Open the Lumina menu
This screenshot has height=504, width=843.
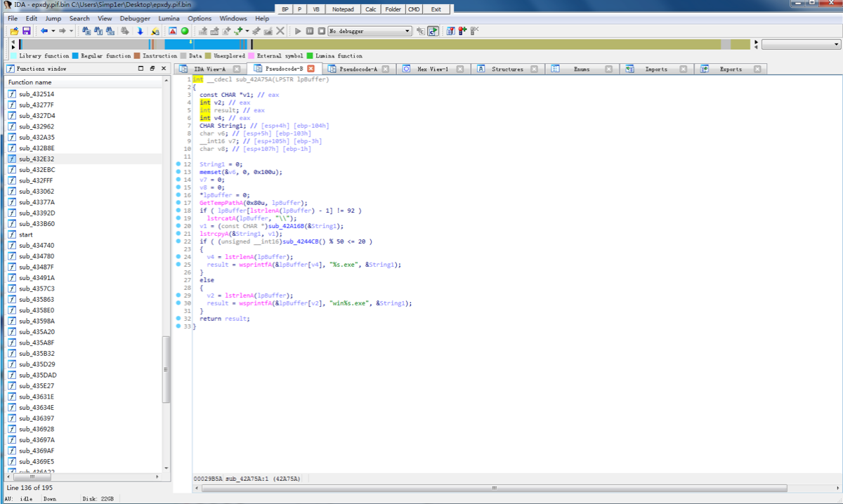168,18
